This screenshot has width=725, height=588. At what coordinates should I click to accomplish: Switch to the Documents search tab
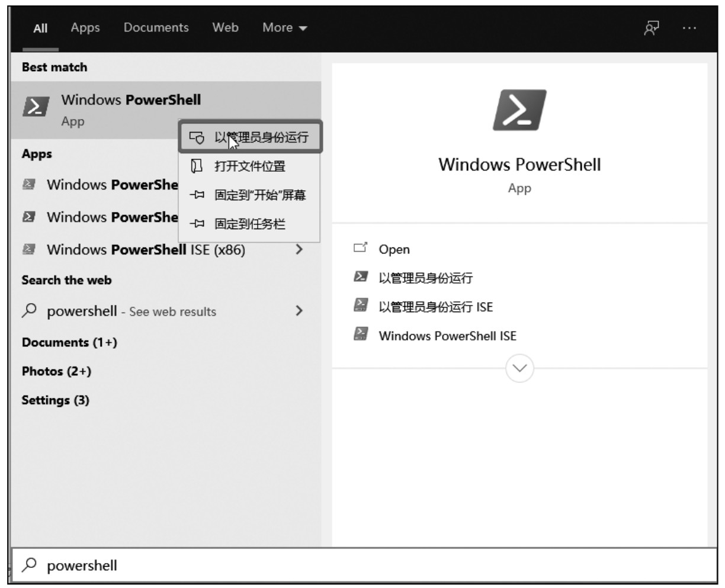(x=156, y=27)
